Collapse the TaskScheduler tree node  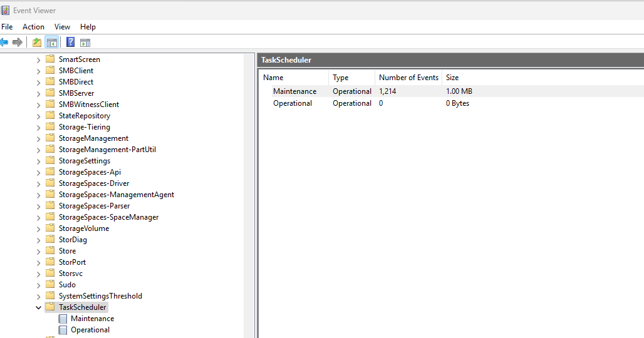tap(38, 307)
